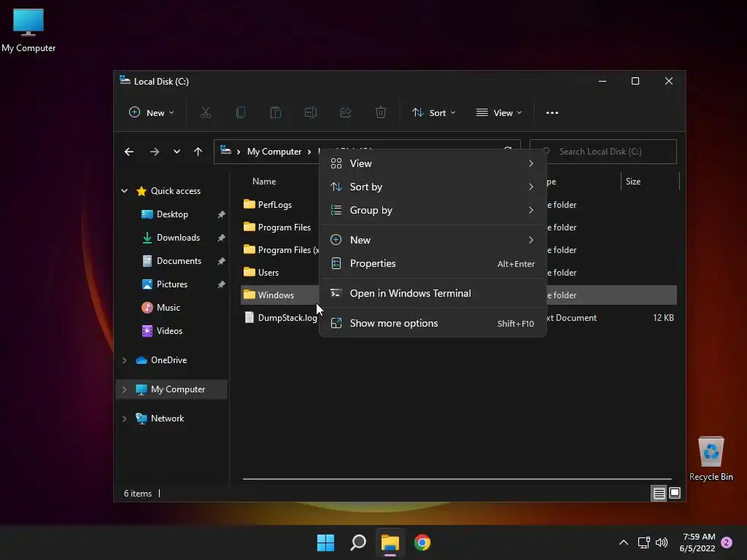The image size is (747, 560).
Task: Switch to large thumbnails view icon in status bar
Action: (675, 494)
